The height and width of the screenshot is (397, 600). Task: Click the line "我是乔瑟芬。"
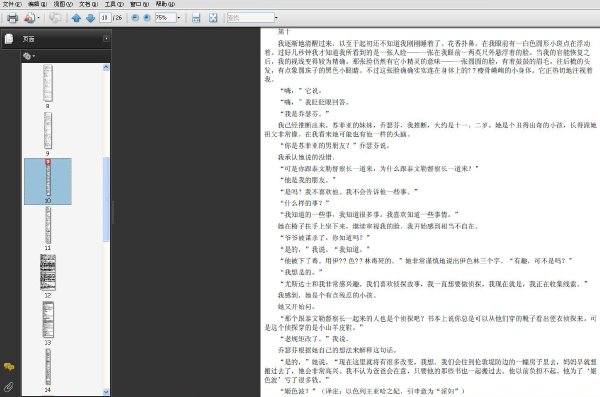305,114
